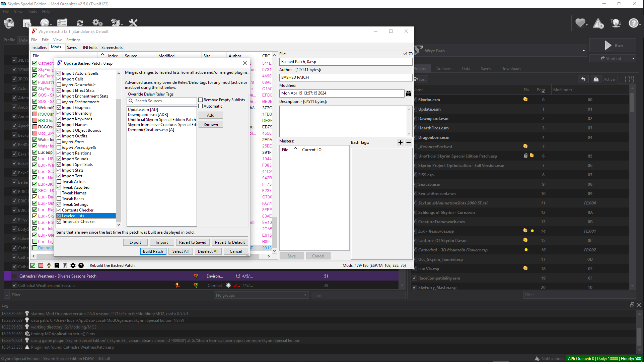644x362 pixels.
Task: Click Revert To Default button
Action: (x=230, y=242)
